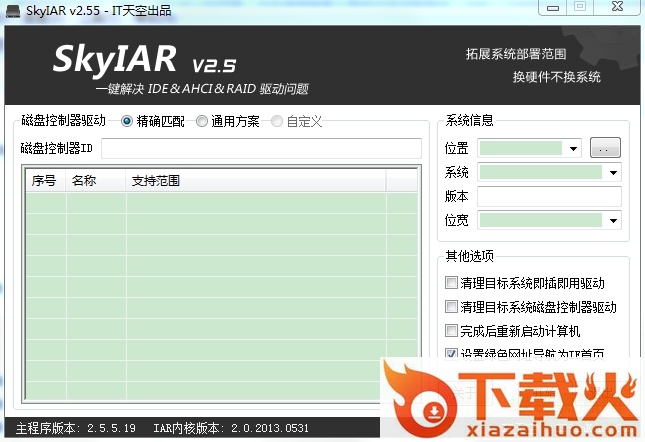Sort by the 支持范围 column header
Screen dimensions: 645x442
[255, 181]
